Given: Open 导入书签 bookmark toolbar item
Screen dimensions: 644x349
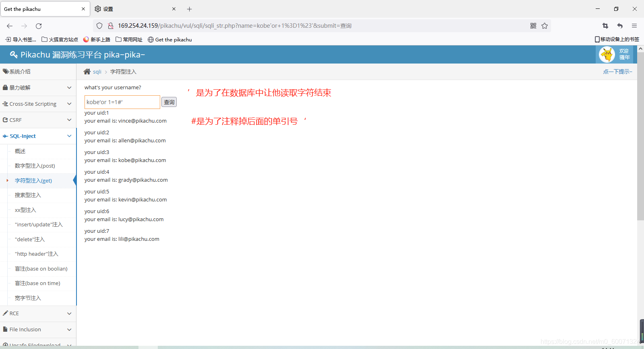Looking at the screenshot, I should pos(21,39).
